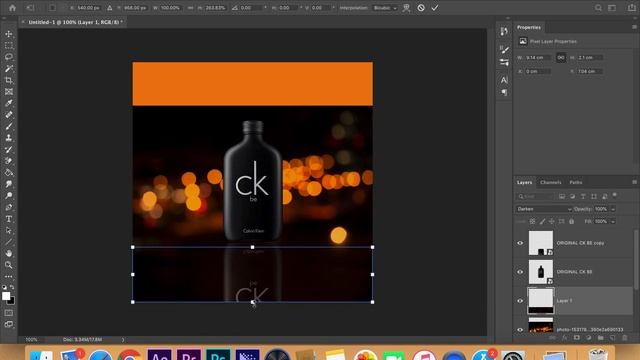The width and height of the screenshot is (640, 360).
Task: Toggle lock all in Layers panel
Action: [571, 221]
